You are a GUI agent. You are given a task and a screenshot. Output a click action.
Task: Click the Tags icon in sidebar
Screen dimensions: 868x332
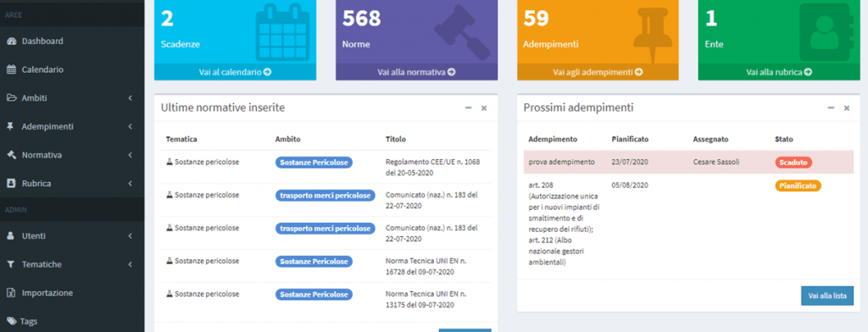click(11, 321)
